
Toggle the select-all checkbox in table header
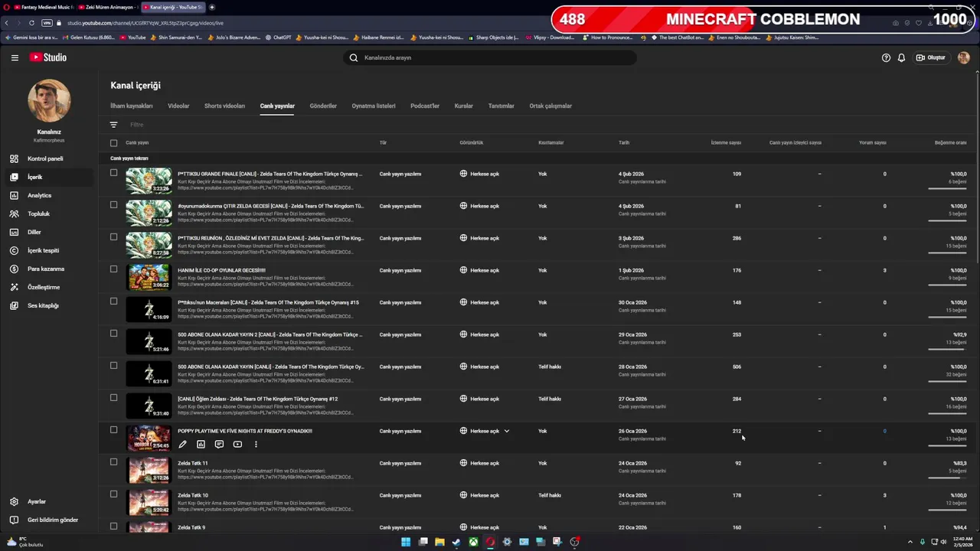113,142
